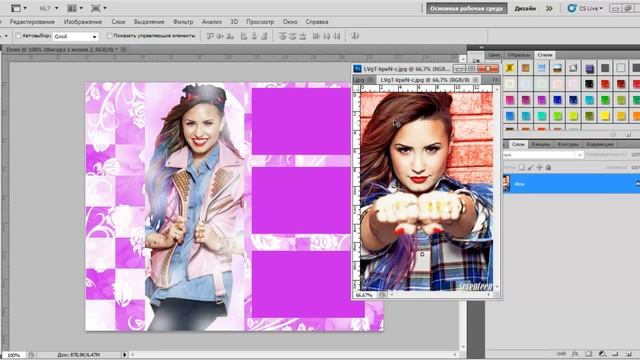Select the Дизайн workspace button
This screenshot has width=640, height=360.
(x=525, y=8)
